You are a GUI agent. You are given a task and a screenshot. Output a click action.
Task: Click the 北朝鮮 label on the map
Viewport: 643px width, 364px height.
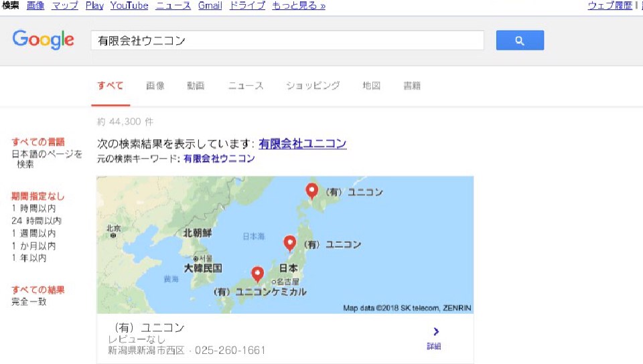pos(197,233)
